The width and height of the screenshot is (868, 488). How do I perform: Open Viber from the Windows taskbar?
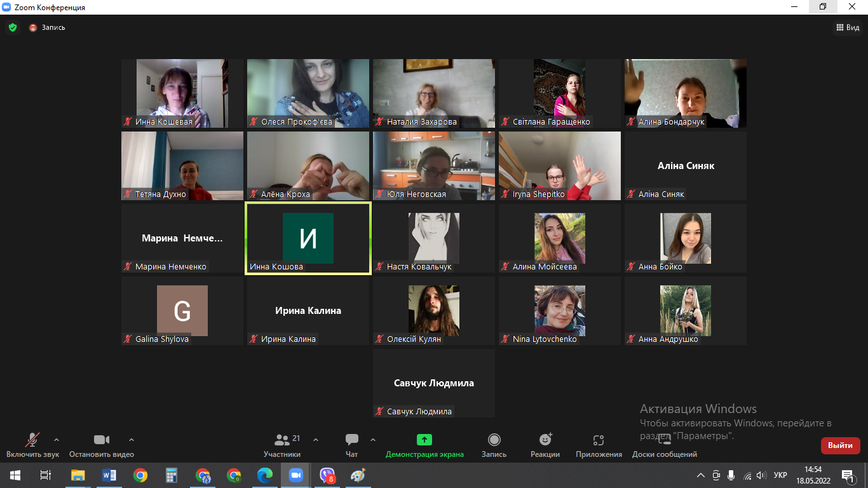[x=327, y=475]
